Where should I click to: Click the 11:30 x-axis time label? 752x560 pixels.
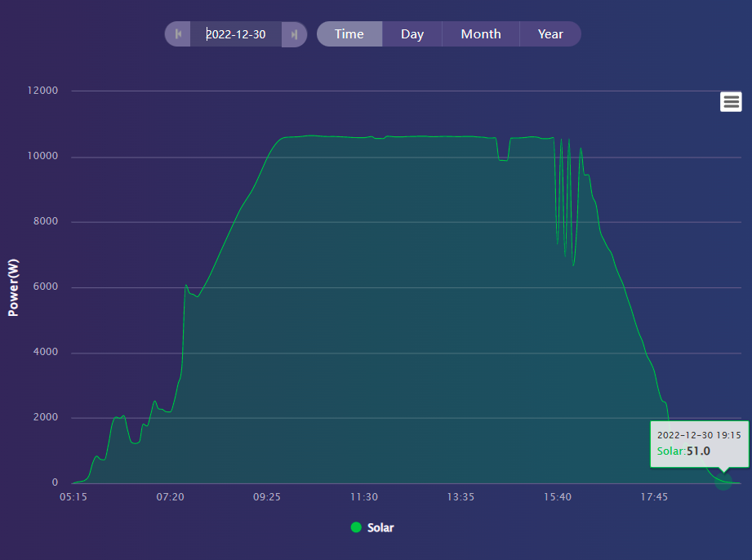coord(364,496)
